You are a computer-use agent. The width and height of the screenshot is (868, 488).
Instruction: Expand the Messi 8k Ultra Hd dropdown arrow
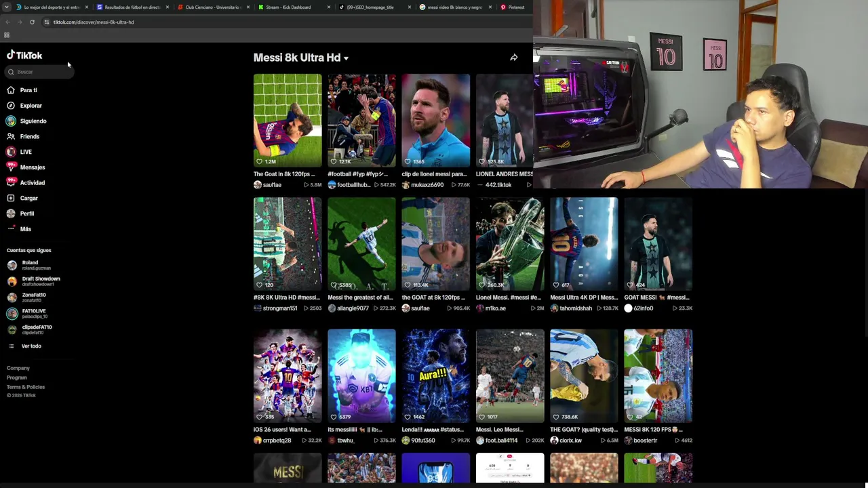(x=346, y=58)
